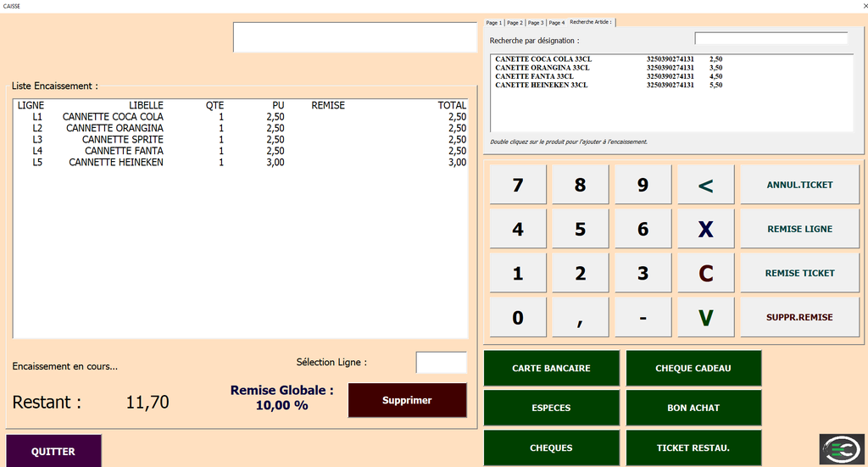Hit the multiply 'X' keypad key
The width and height of the screenshot is (868, 467).
click(x=706, y=229)
